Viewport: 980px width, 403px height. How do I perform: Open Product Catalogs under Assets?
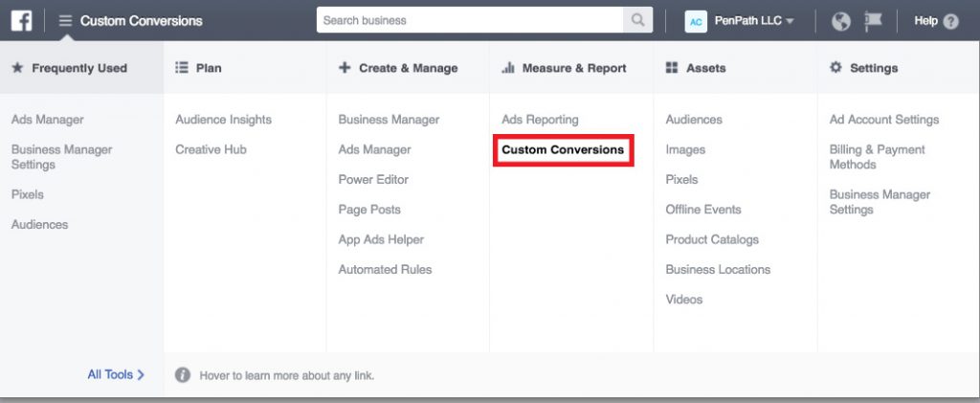tap(712, 239)
